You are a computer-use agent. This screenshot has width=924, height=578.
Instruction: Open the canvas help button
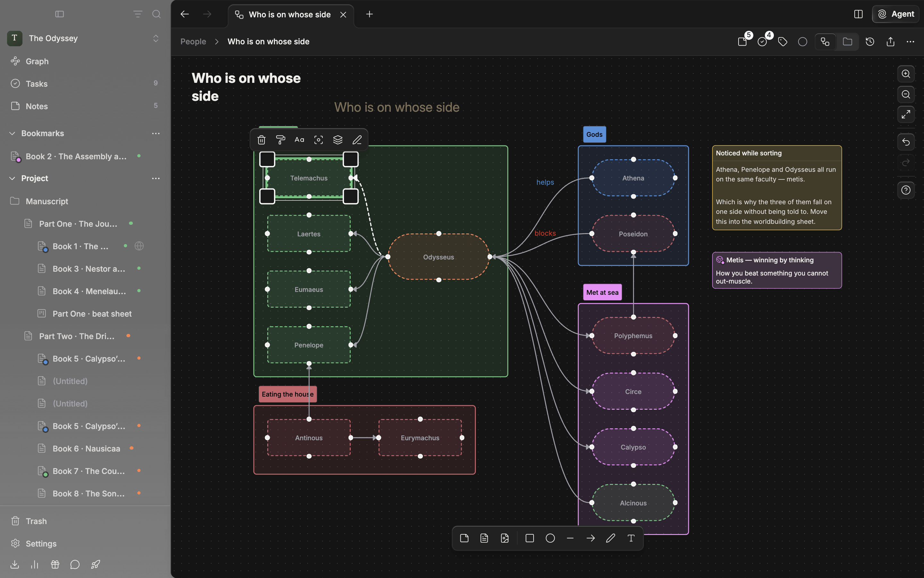click(x=906, y=190)
